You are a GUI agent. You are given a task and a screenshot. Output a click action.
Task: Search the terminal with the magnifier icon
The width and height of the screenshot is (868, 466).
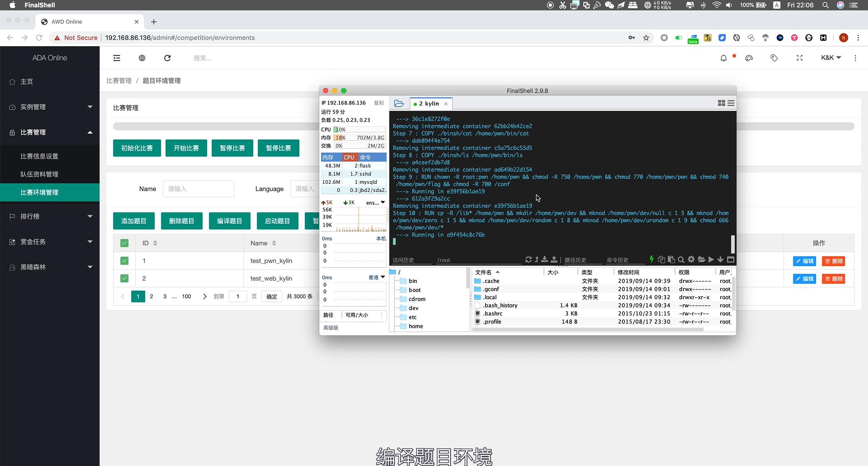coord(681,260)
